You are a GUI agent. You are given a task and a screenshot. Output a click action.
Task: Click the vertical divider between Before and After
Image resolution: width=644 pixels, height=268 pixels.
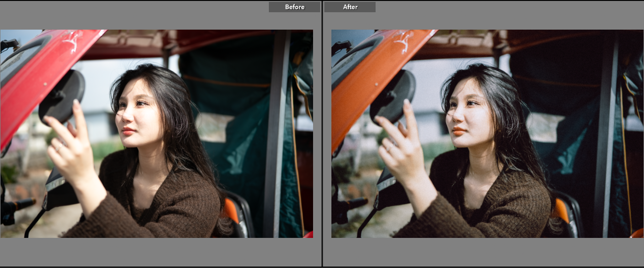pos(322,134)
